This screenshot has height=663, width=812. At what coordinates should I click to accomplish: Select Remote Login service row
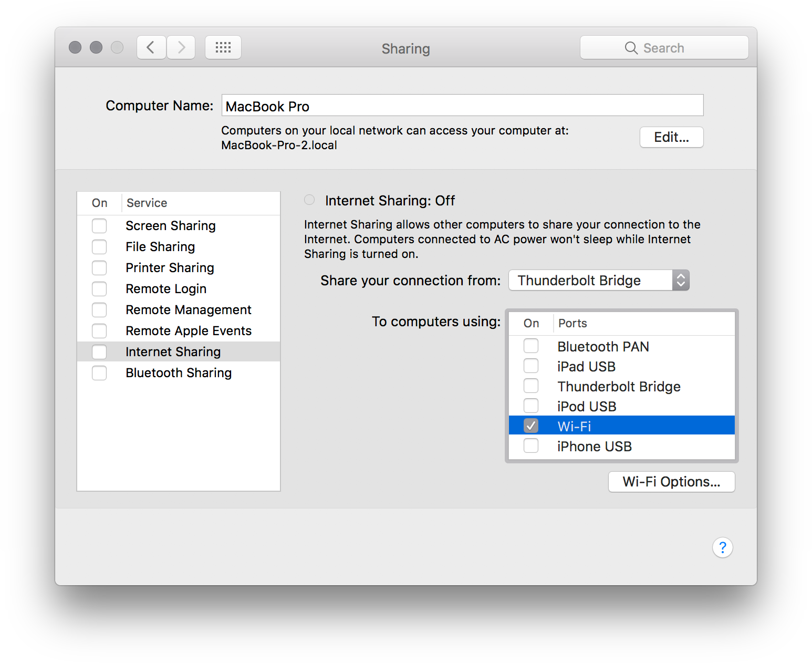(179, 289)
